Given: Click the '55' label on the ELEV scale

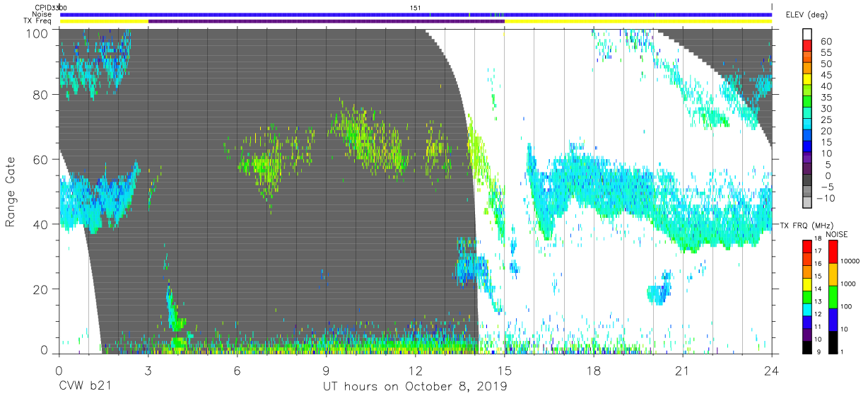Looking at the screenshot, I should click(x=826, y=52).
